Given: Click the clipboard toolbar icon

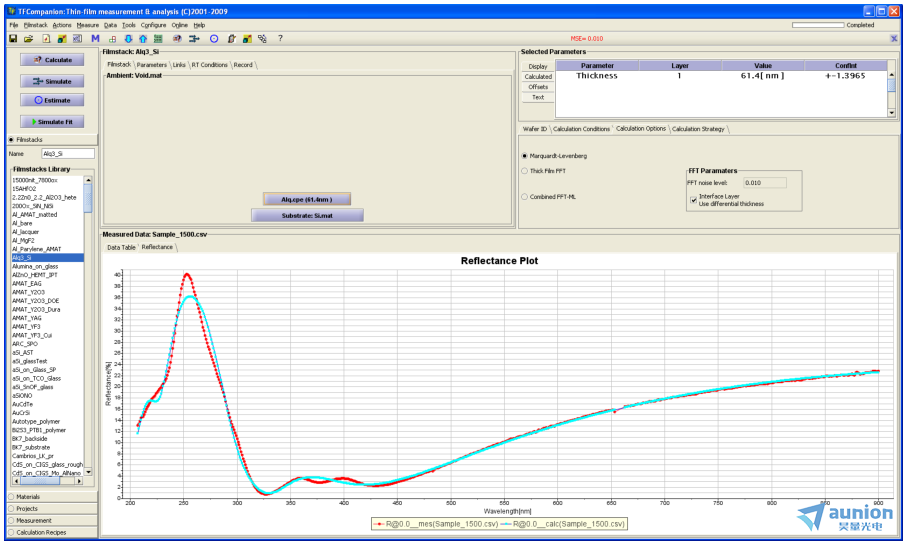Looking at the screenshot, I should [x=231, y=39].
